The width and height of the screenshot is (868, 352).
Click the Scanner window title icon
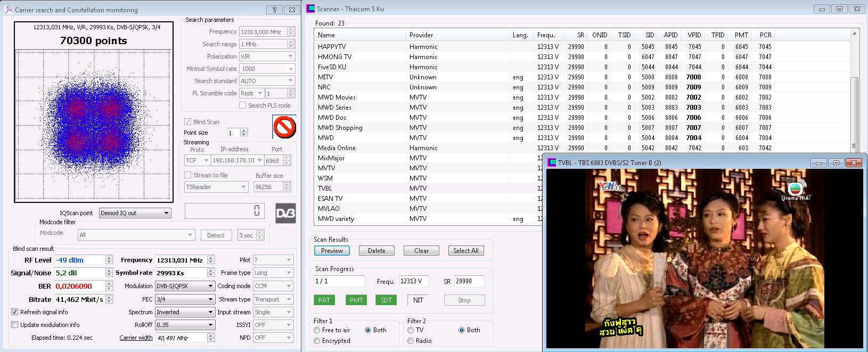coord(310,9)
